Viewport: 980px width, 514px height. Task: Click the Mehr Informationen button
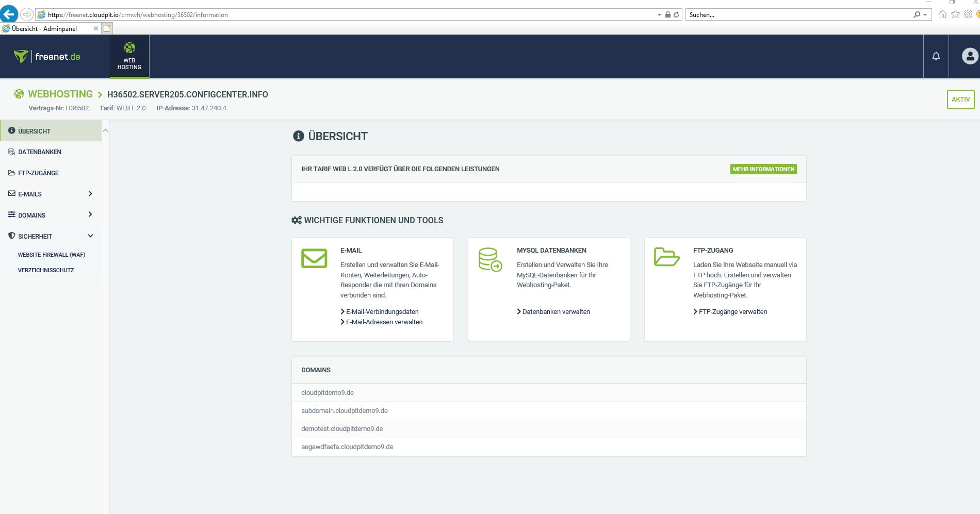[x=763, y=169]
